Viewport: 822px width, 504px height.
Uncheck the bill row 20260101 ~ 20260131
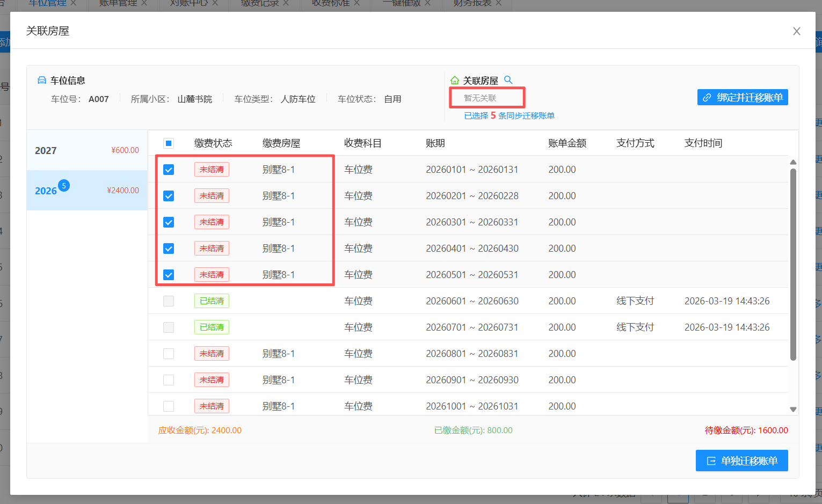[169, 170]
